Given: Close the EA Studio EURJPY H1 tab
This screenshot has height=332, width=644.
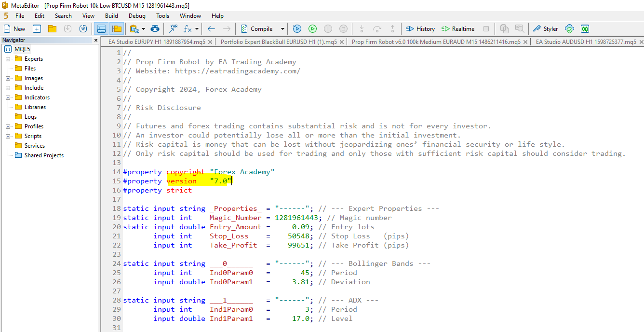Looking at the screenshot, I should (211, 42).
